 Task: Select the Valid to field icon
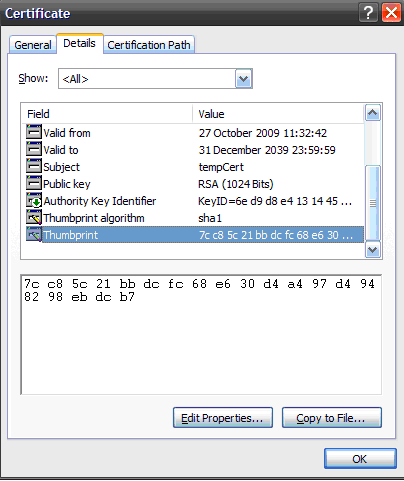(34, 149)
